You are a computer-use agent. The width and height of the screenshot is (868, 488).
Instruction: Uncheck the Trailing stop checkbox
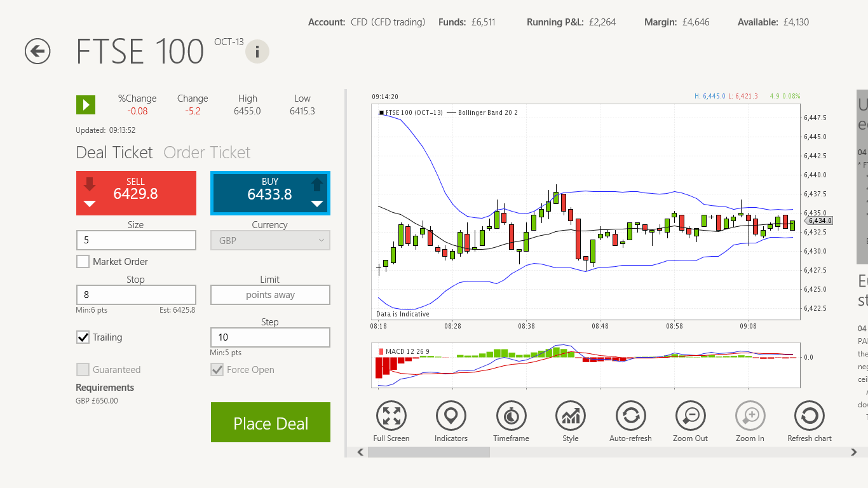(83, 337)
